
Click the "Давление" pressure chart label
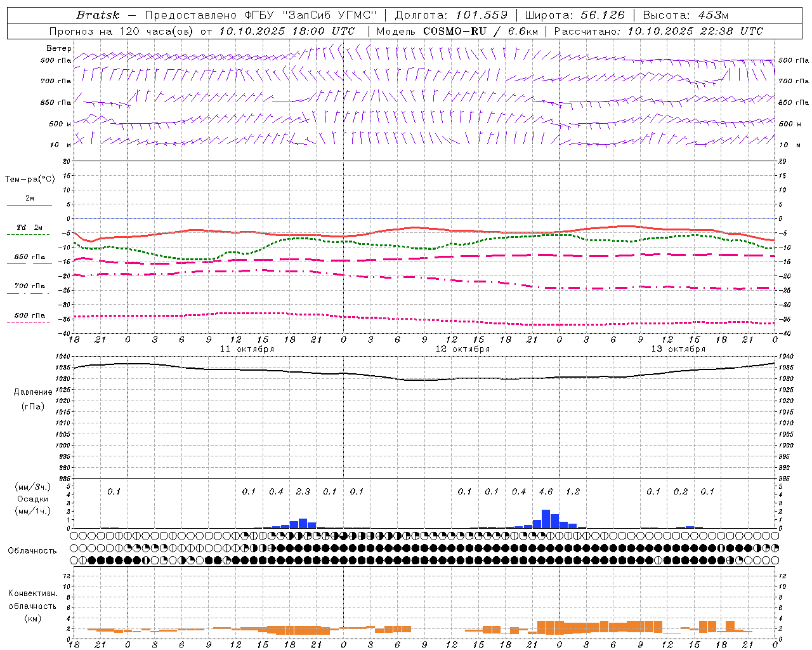(x=32, y=392)
